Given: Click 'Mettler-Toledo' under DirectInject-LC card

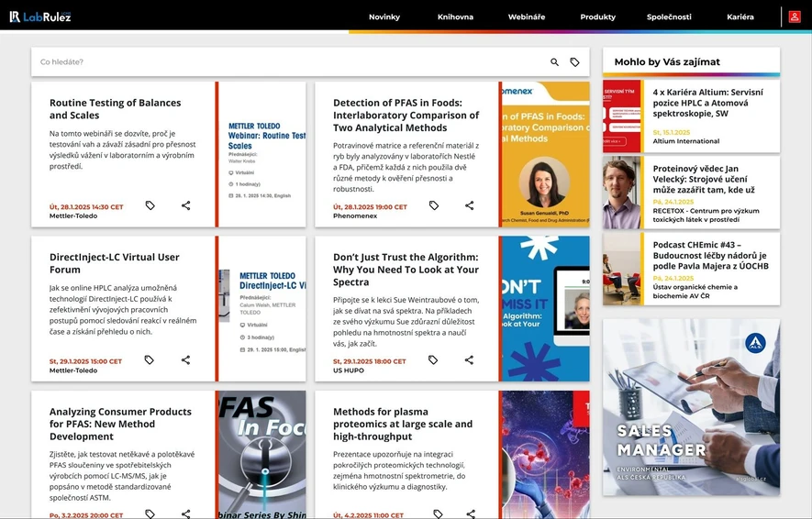Looking at the screenshot, I should tap(73, 370).
